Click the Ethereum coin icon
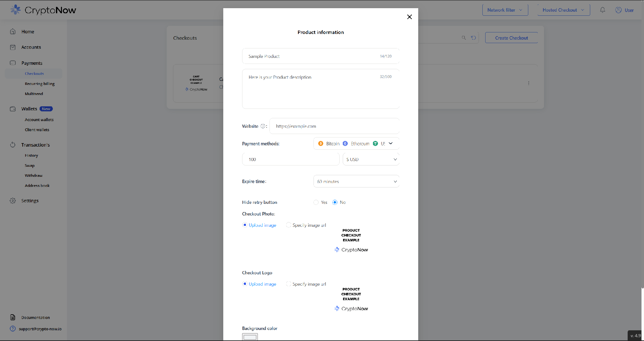The width and height of the screenshot is (644, 341). click(x=345, y=143)
